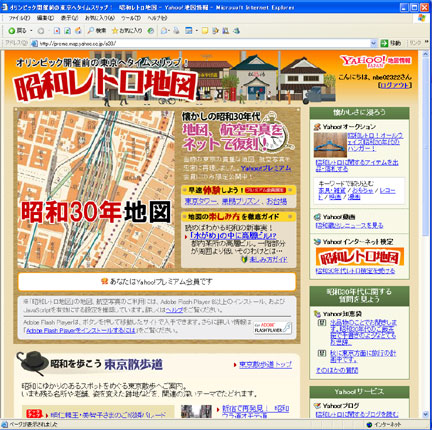Screen dimensions: 432x430
Task: Filter auctions by the おもちゃ keyword link
Action: [x=363, y=191]
